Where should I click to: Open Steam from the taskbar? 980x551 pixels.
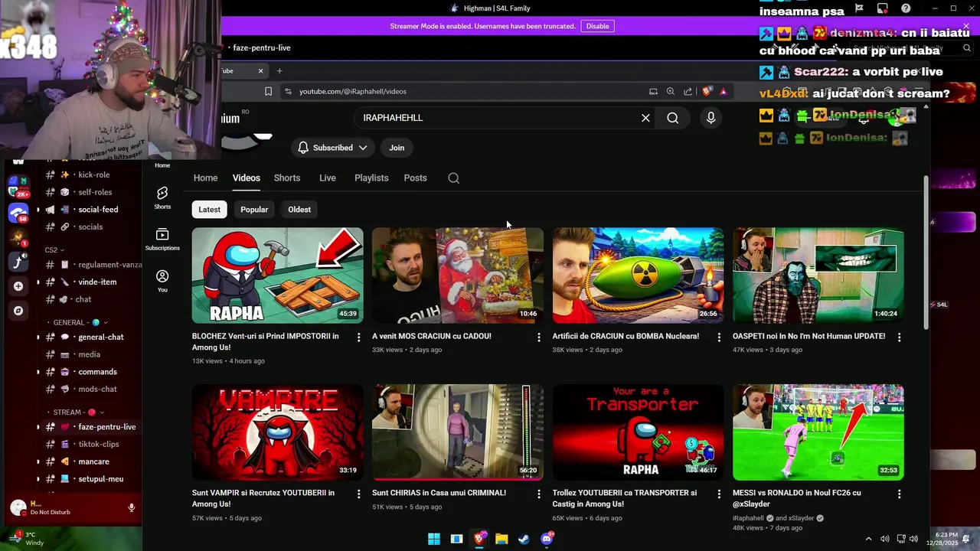point(524,539)
